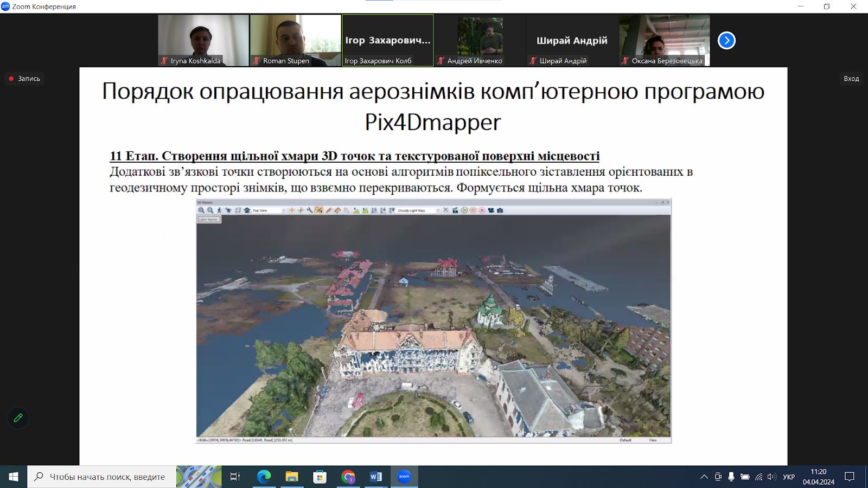The width and height of the screenshot is (868, 488).
Task: Click the camera snapshot icon in 3D Viewer
Action: (x=500, y=210)
